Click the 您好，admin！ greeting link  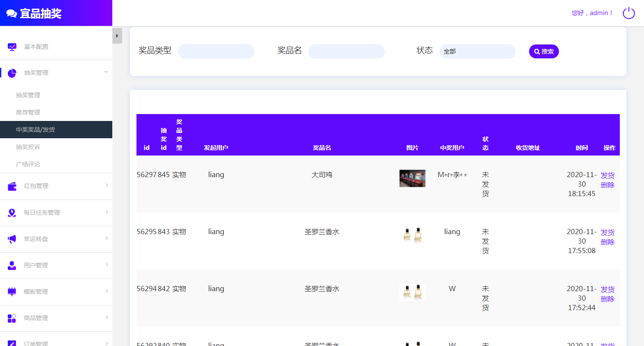592,13
